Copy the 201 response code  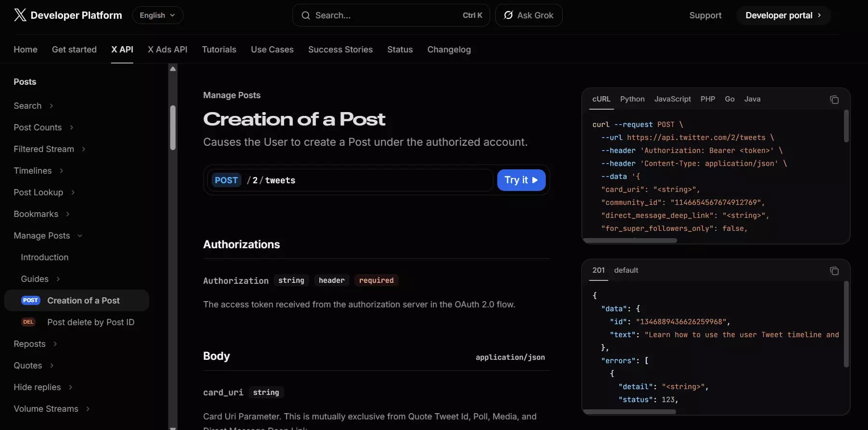pyautogui.click(x=834, y=271)
